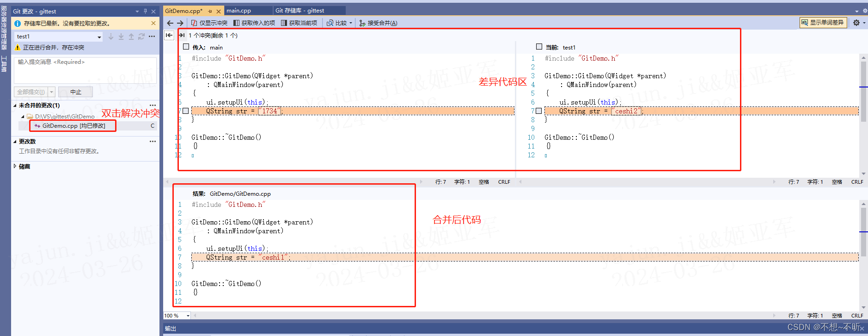
Task: Go forward using the right arrow in merge toolbar
Action: tap(180, 23)
